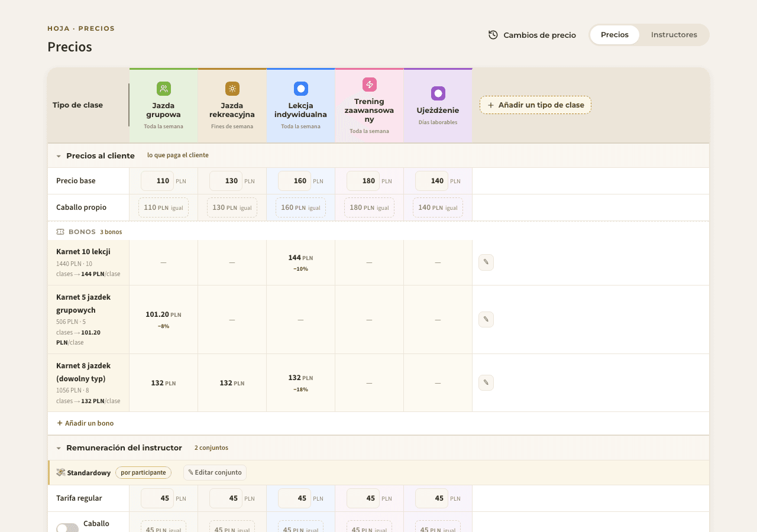Click Caballo propio cell 160 PLN igual
This screenshot has height=532, width=757.
click(301, 207)
